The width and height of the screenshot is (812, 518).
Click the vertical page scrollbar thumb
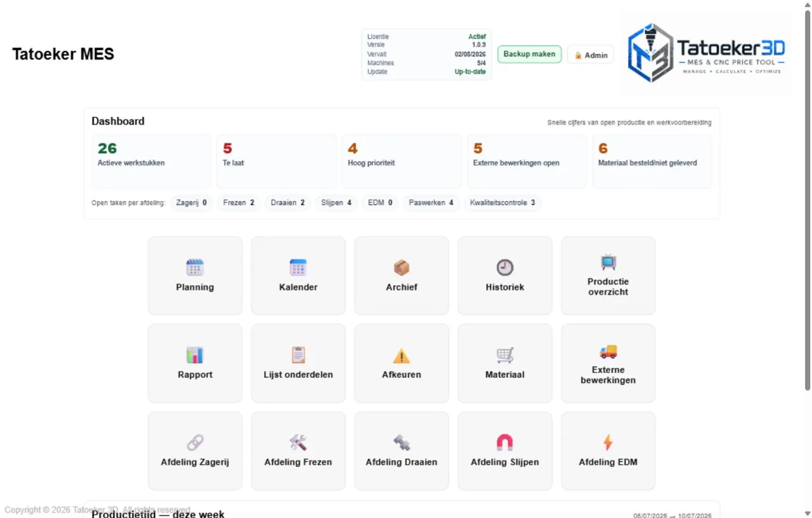tap(807, 200)
